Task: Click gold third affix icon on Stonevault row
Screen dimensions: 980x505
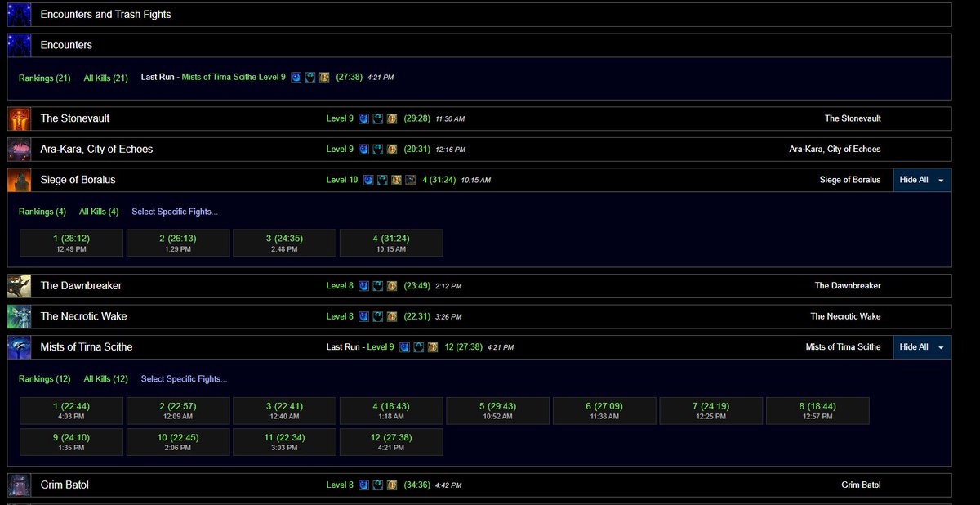Action: coord(392,118)
